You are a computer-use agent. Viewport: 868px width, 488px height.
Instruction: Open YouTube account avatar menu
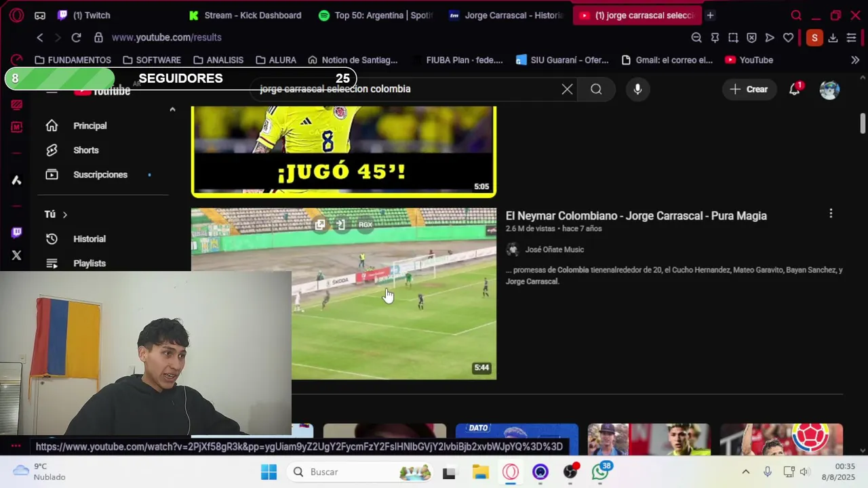(x=829, y=89)
